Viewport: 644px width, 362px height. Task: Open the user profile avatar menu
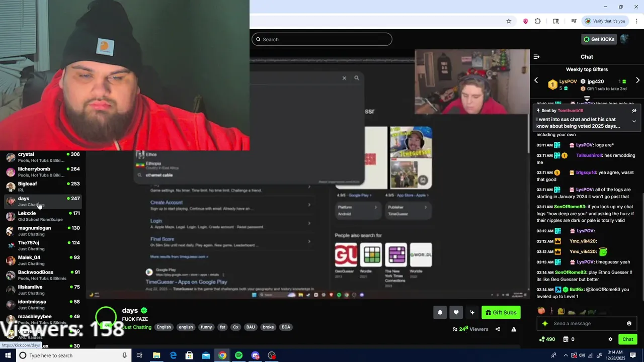point(624,39)
